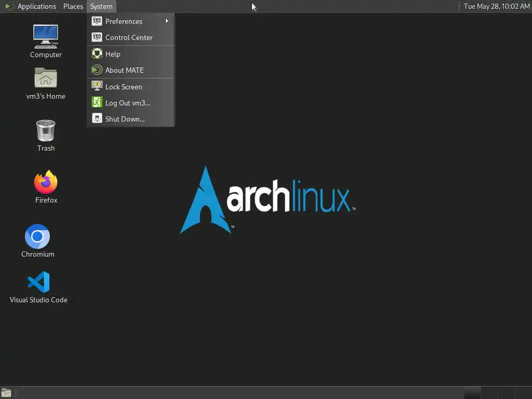The width and height of the screenshot is (532, 399).
Task: Open the Places menu
Action: [73, 6]
